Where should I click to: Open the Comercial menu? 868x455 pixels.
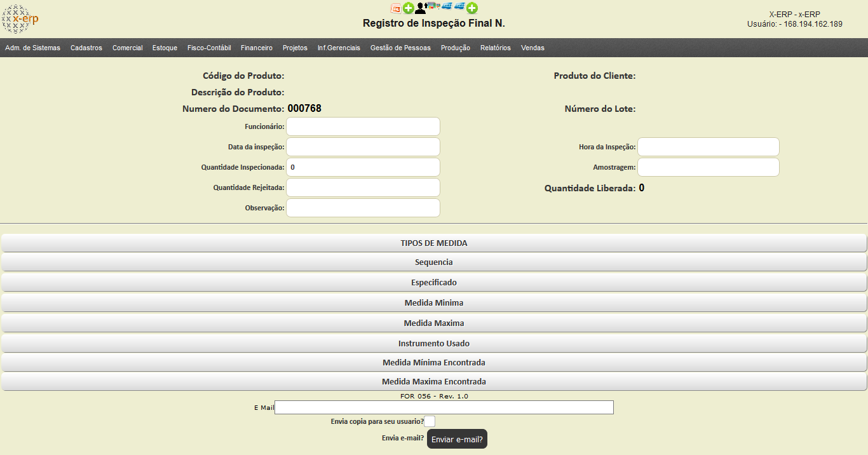coord(128,48)
